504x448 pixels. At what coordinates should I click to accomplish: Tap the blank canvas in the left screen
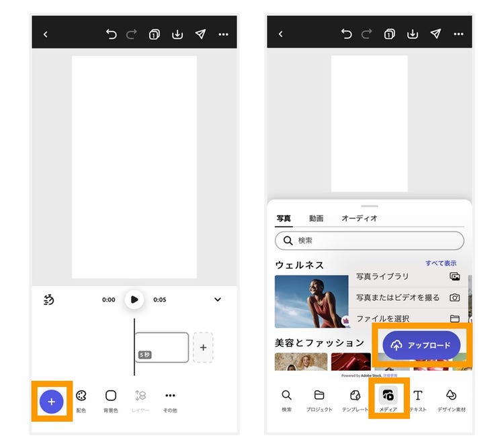click(134, 167)
